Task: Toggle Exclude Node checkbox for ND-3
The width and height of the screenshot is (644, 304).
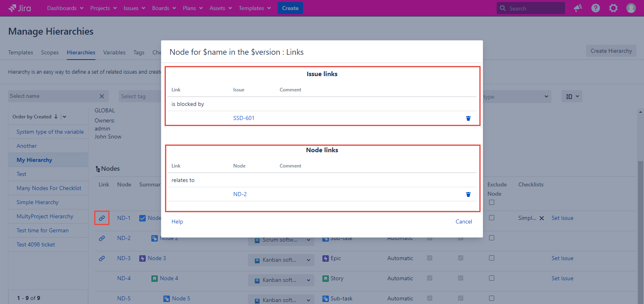Action: pos(491,258)
